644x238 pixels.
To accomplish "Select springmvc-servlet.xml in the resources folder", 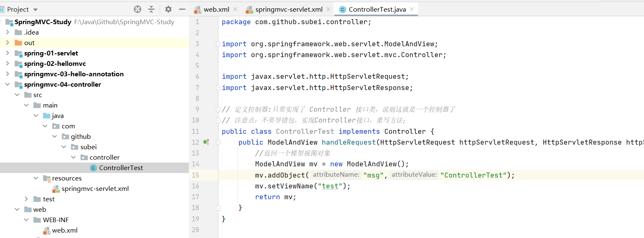I will [95, 189].
